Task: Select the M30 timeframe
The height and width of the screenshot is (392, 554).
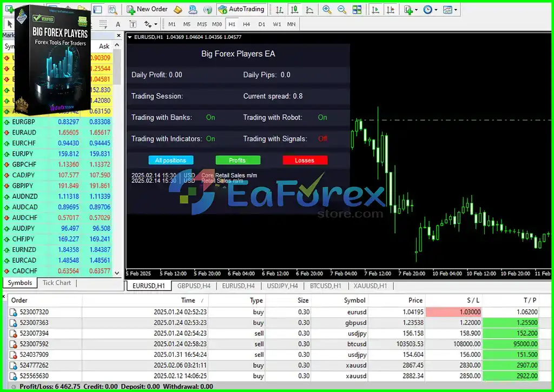Action: 217,24
